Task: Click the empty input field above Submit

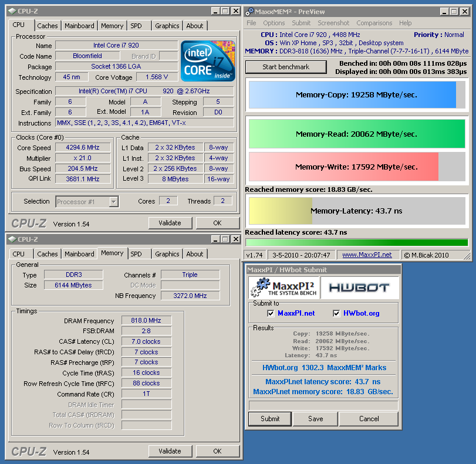Action: click(x=323, y=405)
